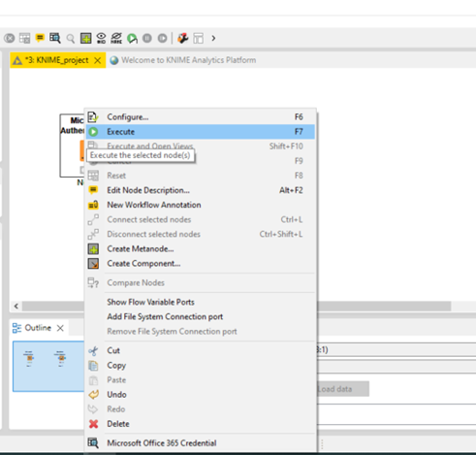Switch to KNIME_project tab
Viewport: 476px width, 455px height.
point(57,60)
